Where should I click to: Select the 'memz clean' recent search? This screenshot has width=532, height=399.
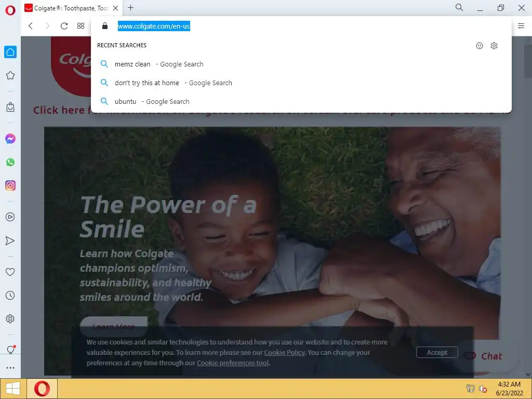click(301, 64)
